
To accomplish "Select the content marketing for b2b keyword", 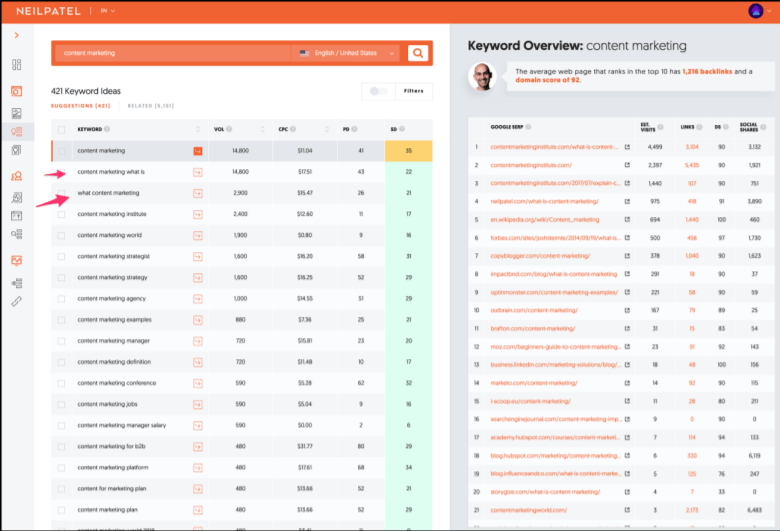I will [111, 446].
